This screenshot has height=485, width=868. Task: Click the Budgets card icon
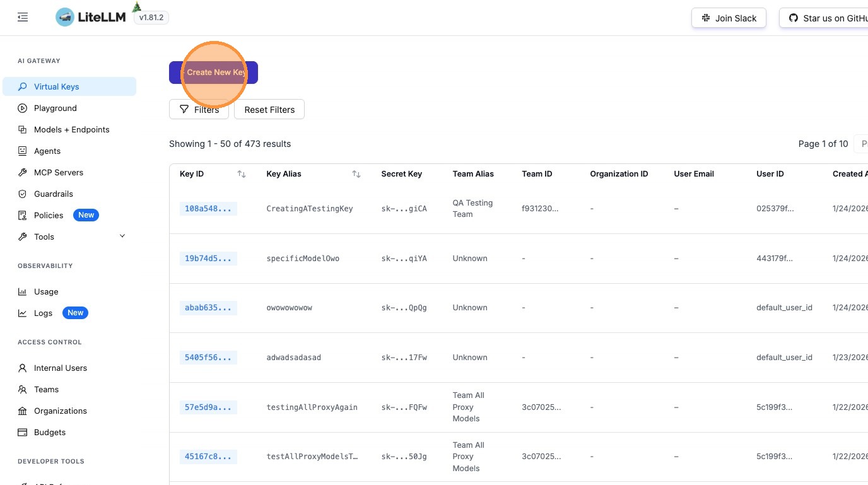tap(23, 433)
